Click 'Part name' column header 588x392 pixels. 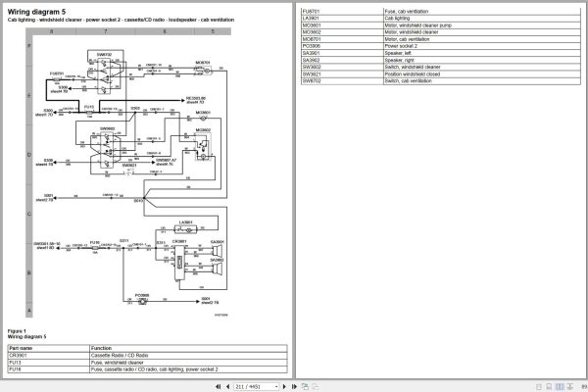point(49,348)
